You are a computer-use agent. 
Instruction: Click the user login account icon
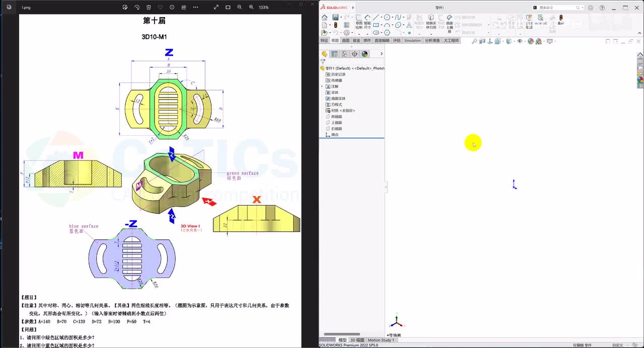pos(591,8)
